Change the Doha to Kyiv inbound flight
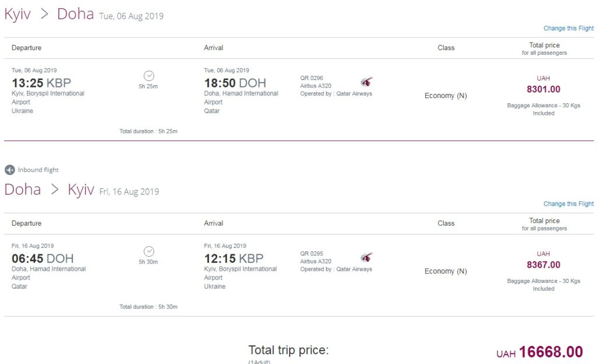 coord(568,204)
